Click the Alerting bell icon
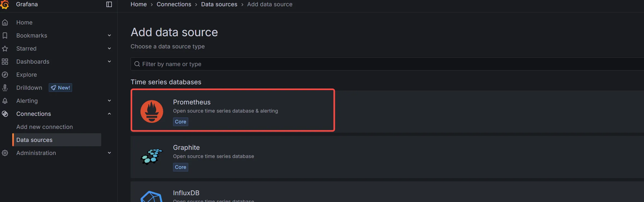 [5, 101]
